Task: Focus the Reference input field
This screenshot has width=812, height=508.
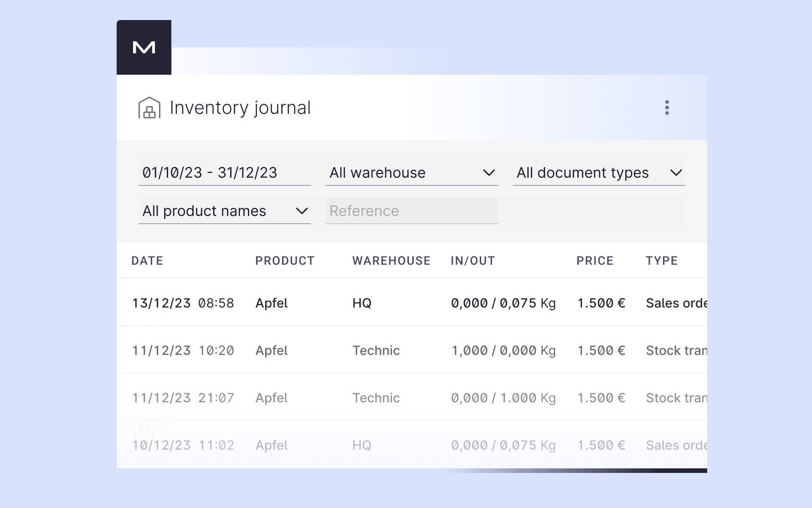Action: pyautogui.click(x=411, y=211)
